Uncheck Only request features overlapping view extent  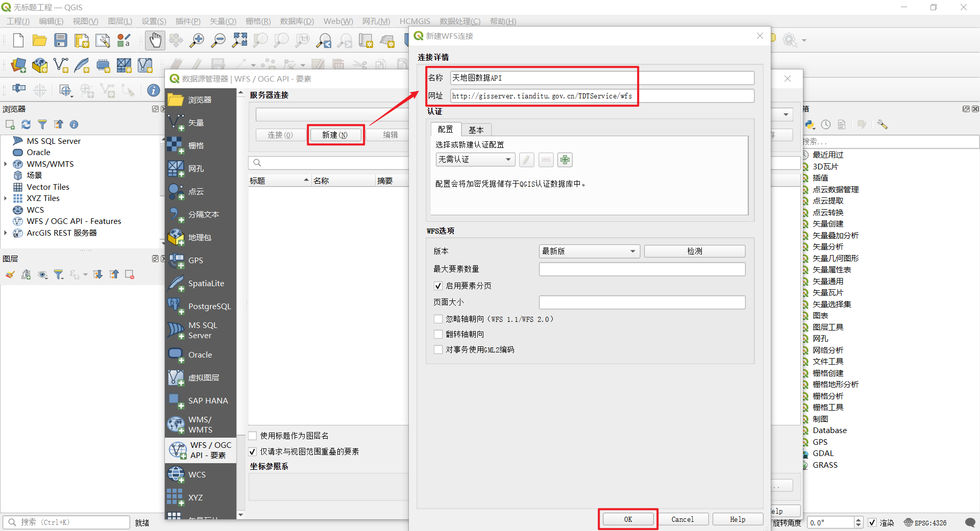click(x=253, y=452)
